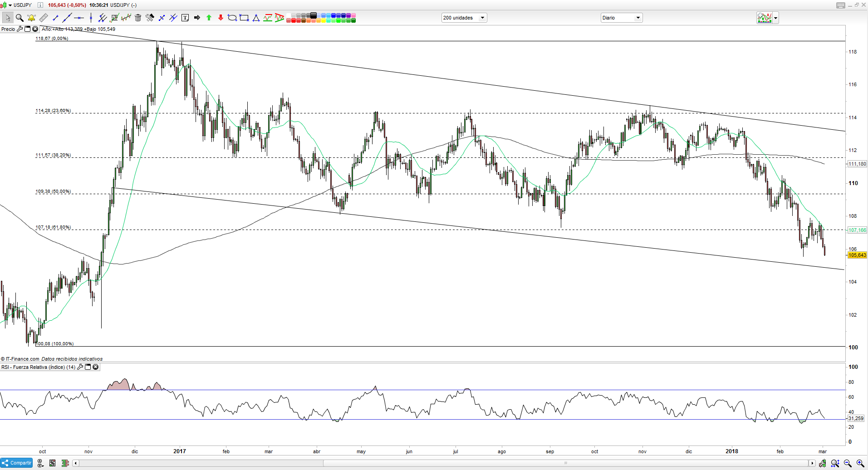The height and width of the screenshot is (470, 868).
Task: Activate the magnifier zoom tool
Action: 20,18
